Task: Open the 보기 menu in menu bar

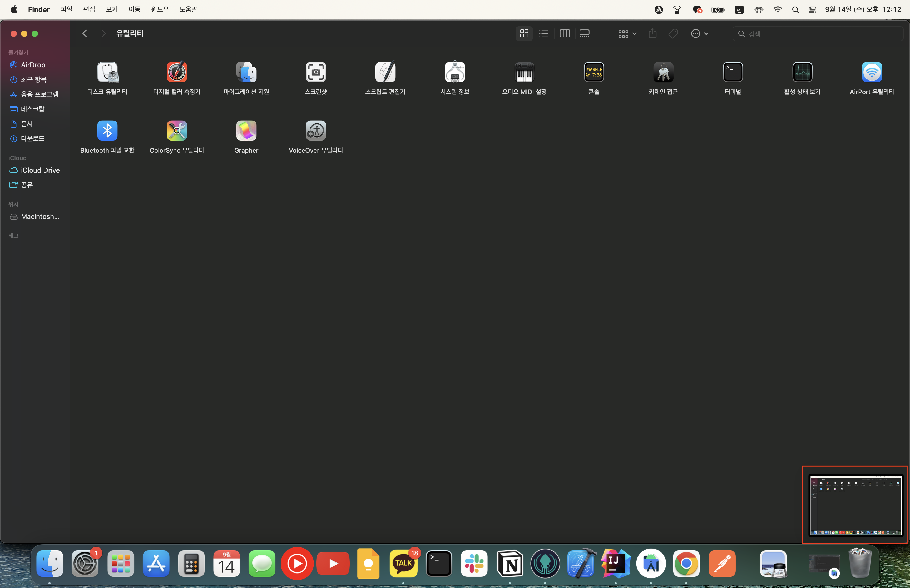Action: point(111,9)
